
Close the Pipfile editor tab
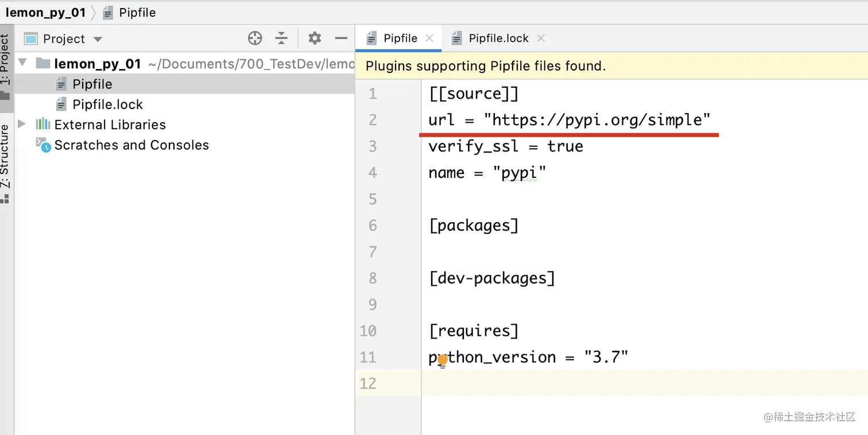[429, 38]
